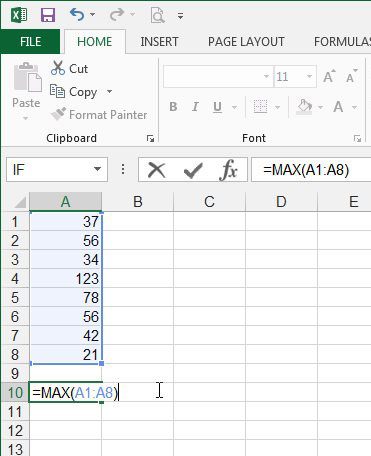
Task: Click the Save icon in quick access toolbar
Action: pyautogui.click(x=48, y=15)
